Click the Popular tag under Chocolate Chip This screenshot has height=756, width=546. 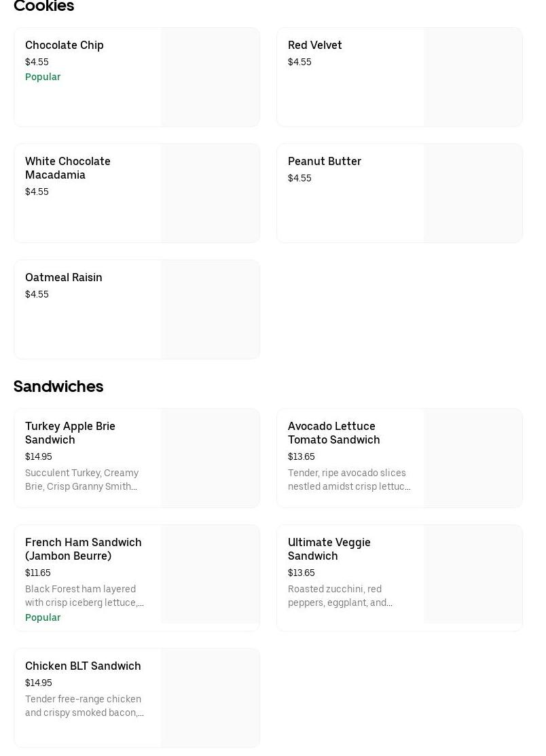coord(43,77)
